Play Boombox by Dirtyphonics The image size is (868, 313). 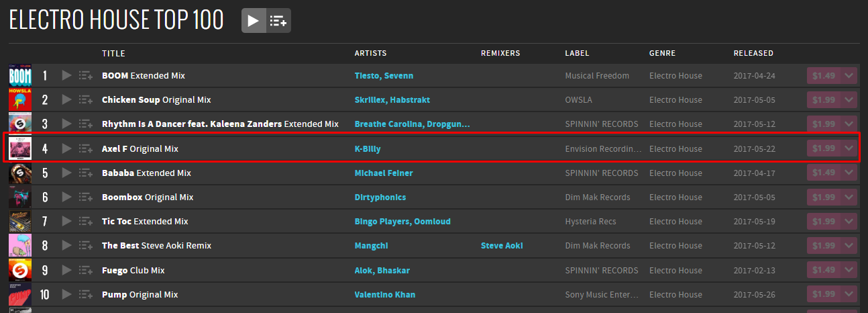click(66, 197)
